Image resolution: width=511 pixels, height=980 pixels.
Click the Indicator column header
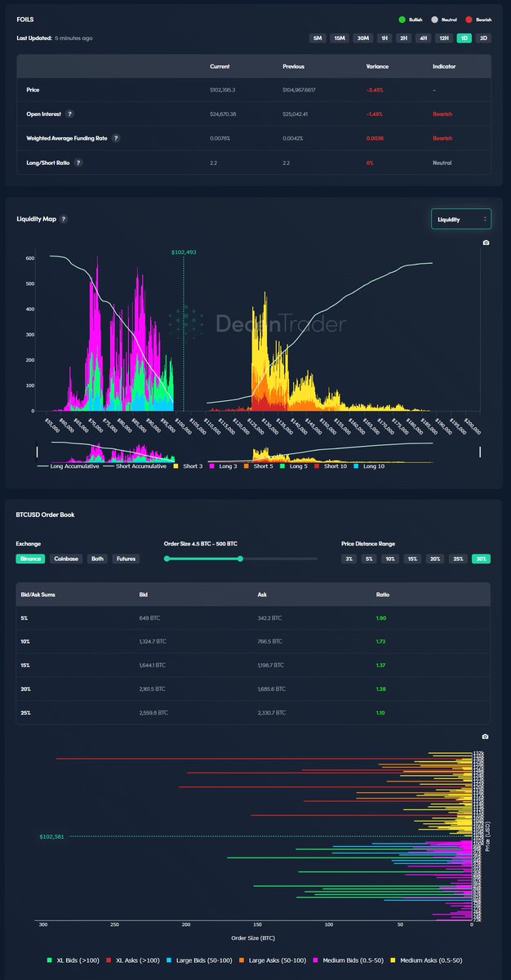point(444,66)
